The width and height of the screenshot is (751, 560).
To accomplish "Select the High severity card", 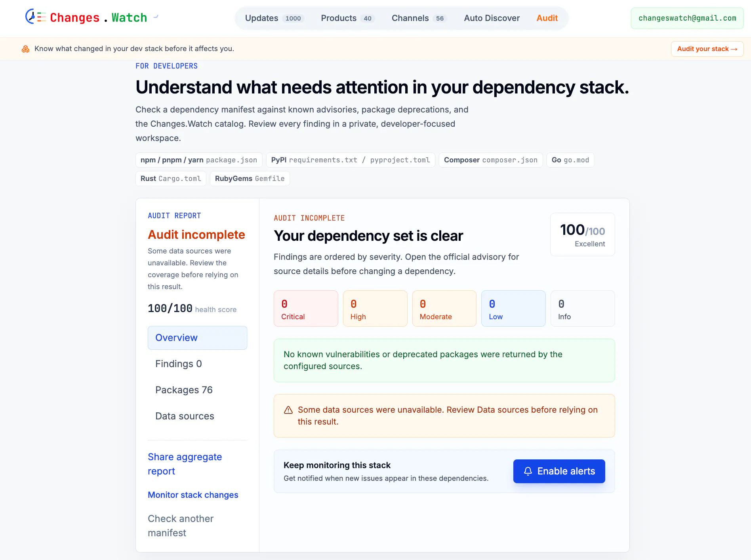I will (x=375, y=309).
